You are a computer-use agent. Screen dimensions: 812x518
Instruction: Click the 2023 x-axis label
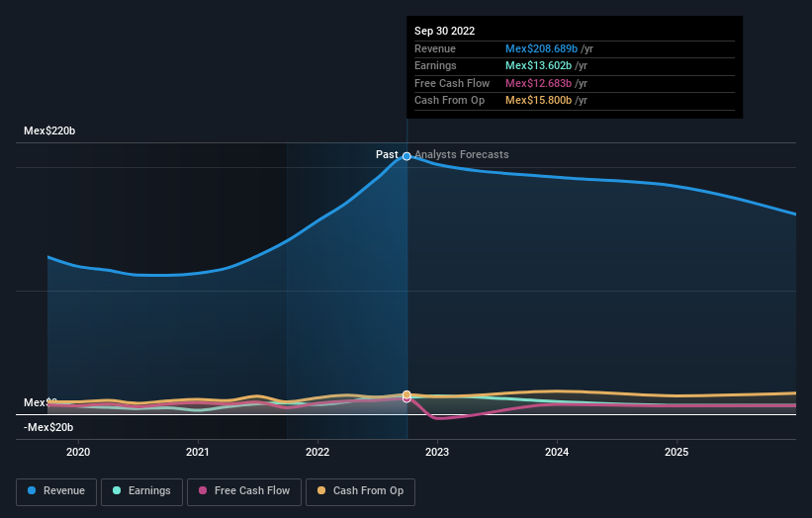coord(437,453)
